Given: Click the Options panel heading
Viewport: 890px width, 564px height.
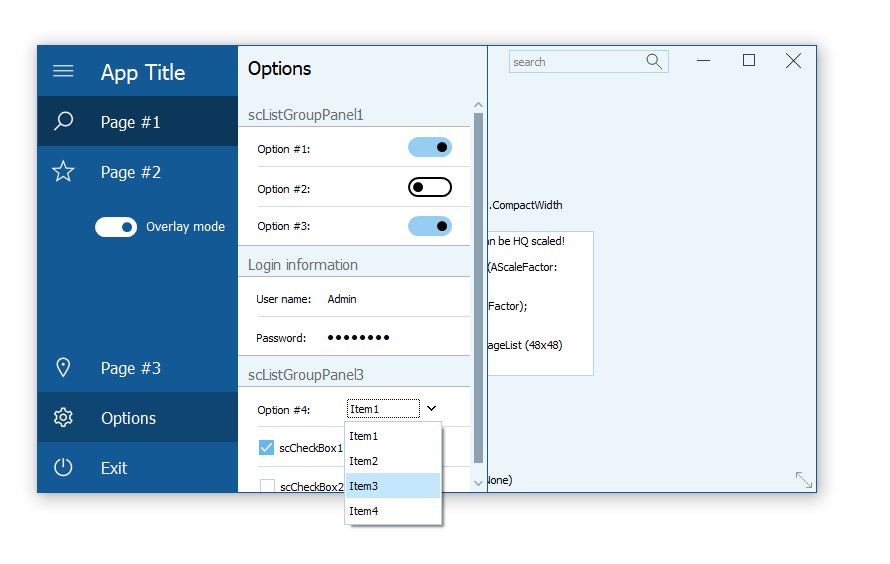Looking at the screenshot, I should (279, 69).
